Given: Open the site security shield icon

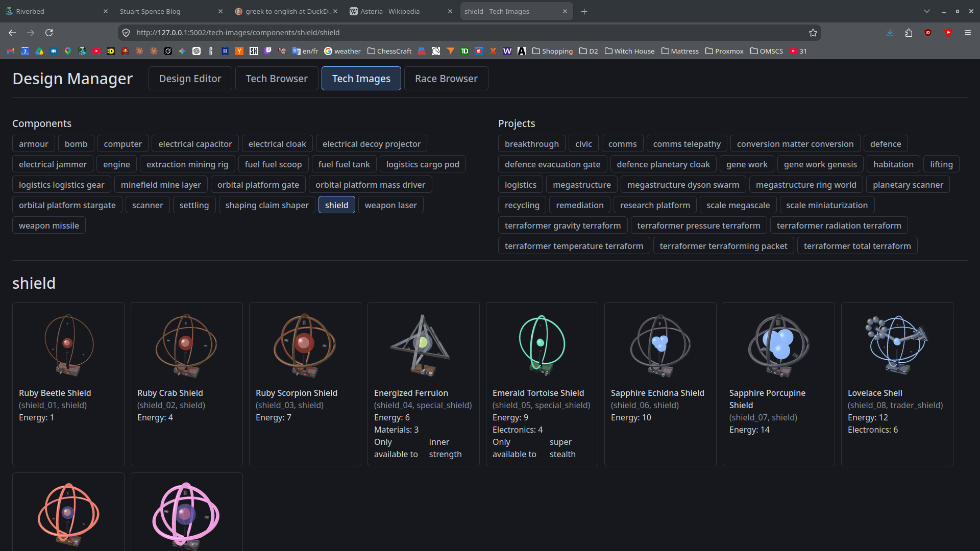Looking at the screenshot, I should 126,33.
